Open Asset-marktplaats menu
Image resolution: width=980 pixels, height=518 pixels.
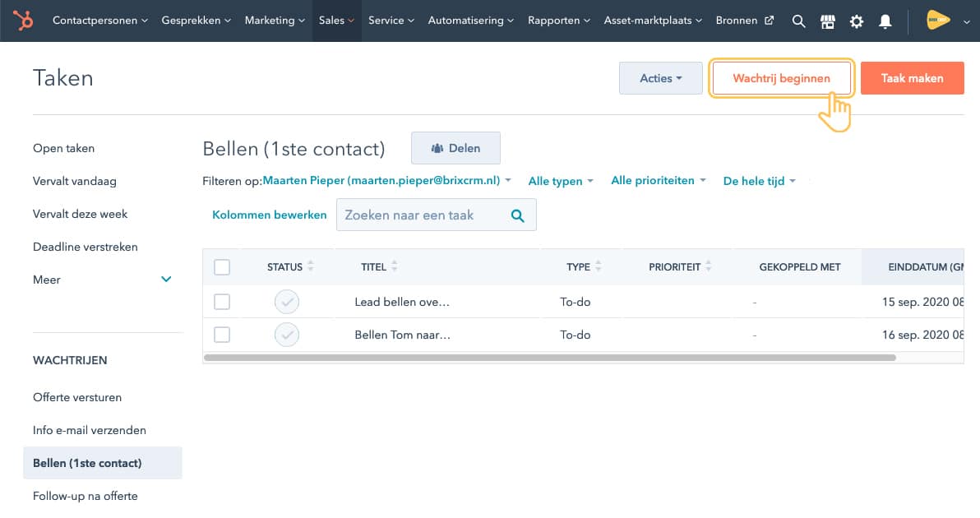pyautogui.click(x=653, y=21)
